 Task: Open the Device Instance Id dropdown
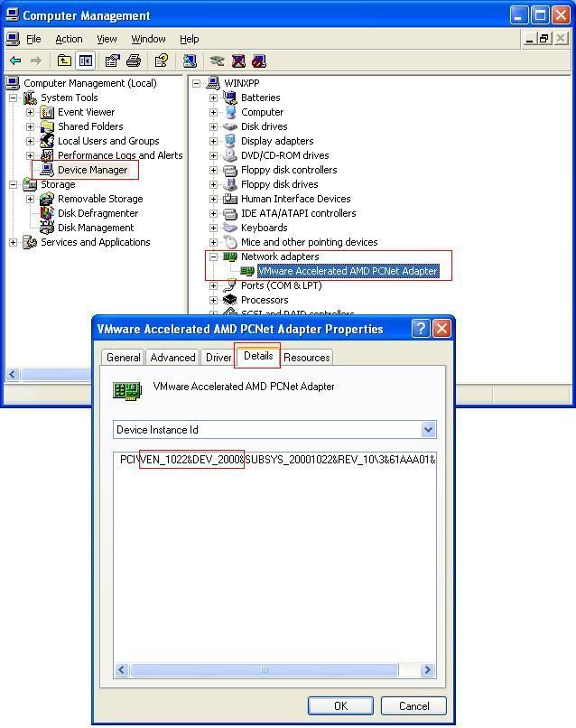[428, 429]
